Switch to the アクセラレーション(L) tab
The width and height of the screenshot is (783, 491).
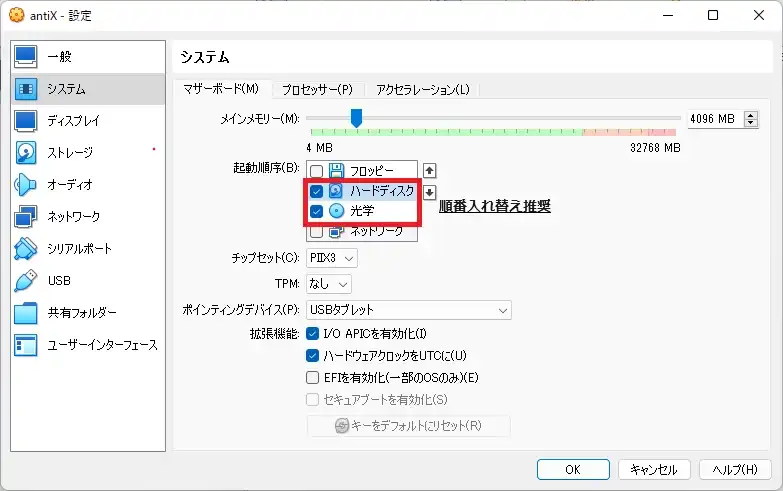(422, 89)
